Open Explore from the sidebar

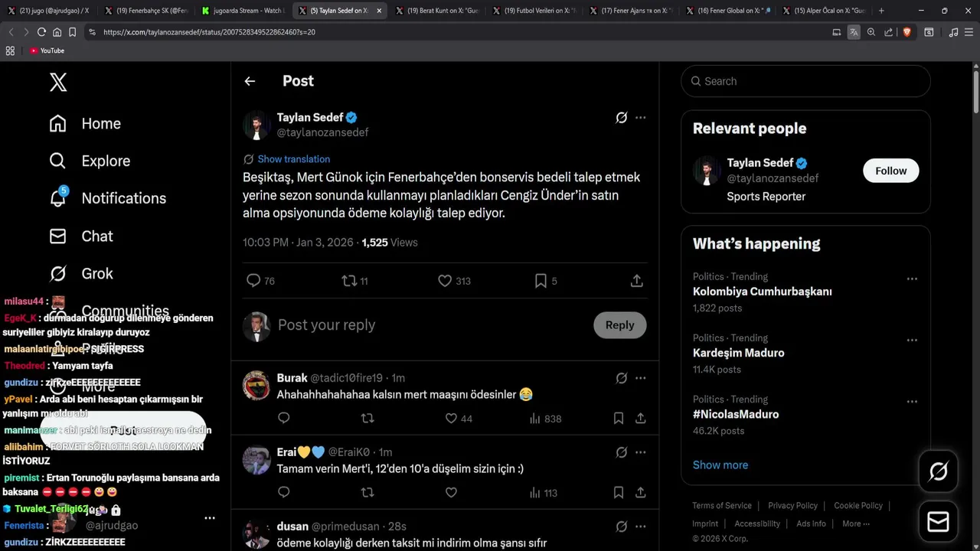click(x=90, y=161)
